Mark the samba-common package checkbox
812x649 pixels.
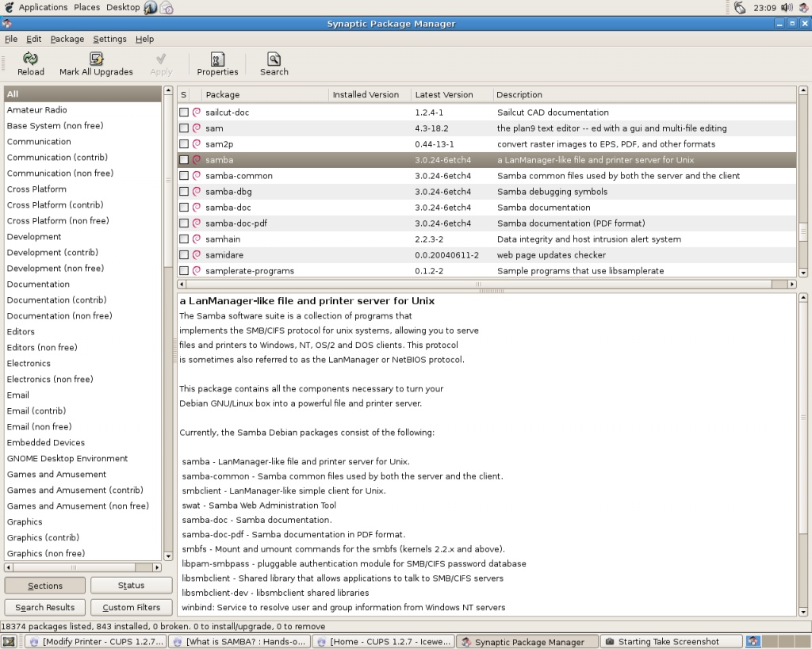click(x=184, y=175)
